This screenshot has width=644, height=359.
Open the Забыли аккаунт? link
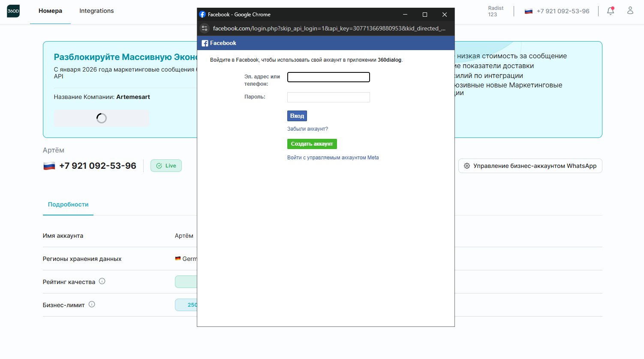click(x=307, y=129)
